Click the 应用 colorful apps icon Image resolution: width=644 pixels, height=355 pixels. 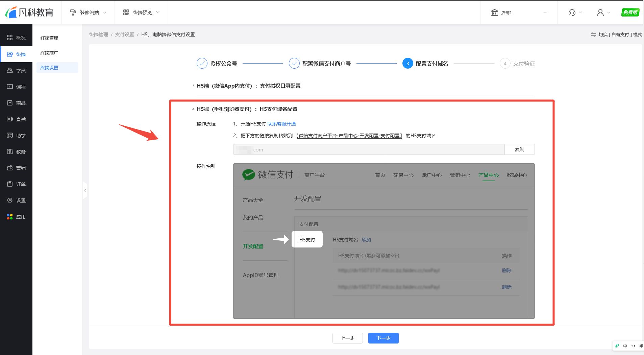[x=10, y=217]
